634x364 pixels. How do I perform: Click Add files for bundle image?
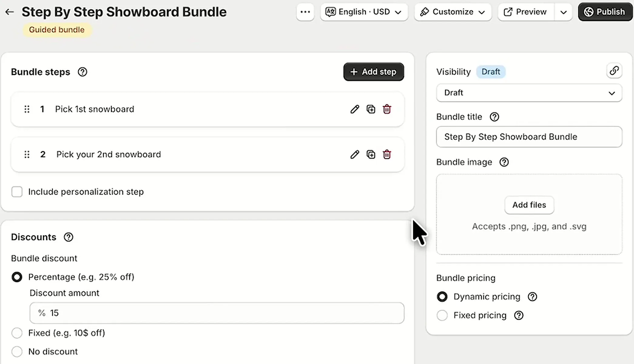tap(529, 205)
